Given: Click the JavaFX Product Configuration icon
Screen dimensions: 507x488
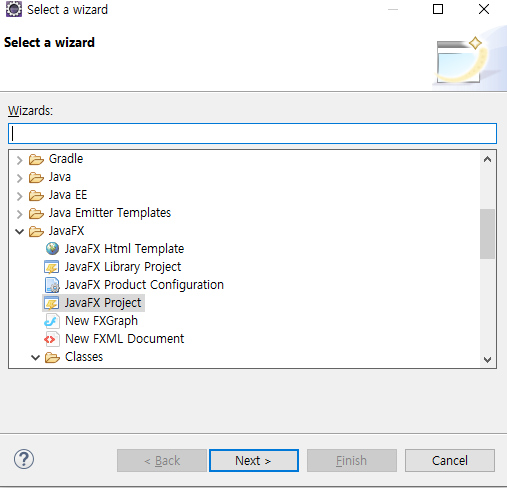Looking at the screenshot, I should [52, 285].
